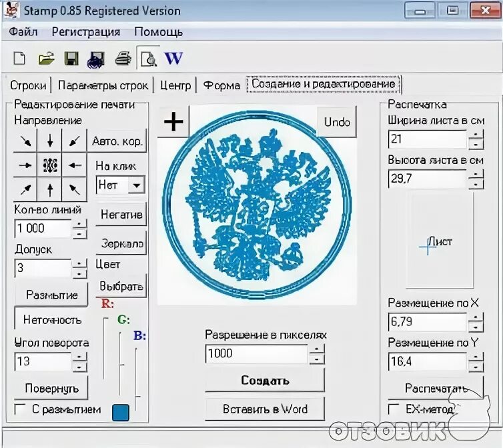Click the Распечатать button

[x=436, y=389]
